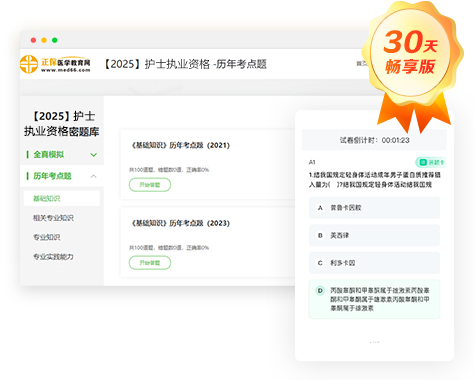Click the 【2025】护士执业资格密题库 sidebar heading
The image size is (474, 380).
(62, 124)
